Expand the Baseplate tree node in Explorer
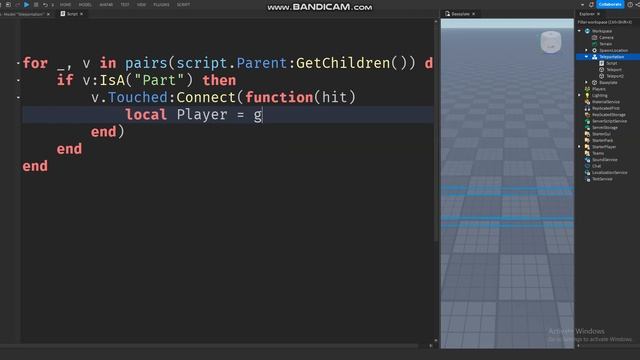Screen dimensions: 640x360 pos(587,82)
